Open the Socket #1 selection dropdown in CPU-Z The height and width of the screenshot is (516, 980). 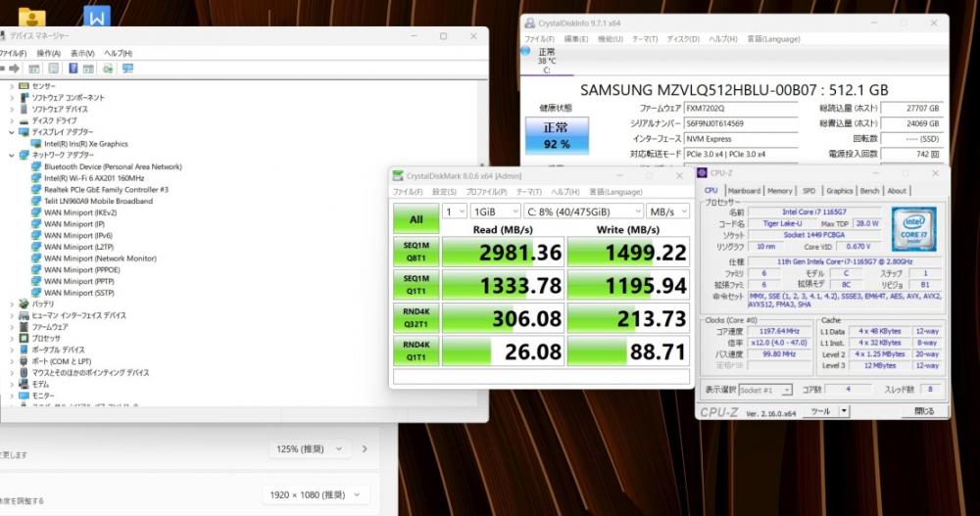765,390
